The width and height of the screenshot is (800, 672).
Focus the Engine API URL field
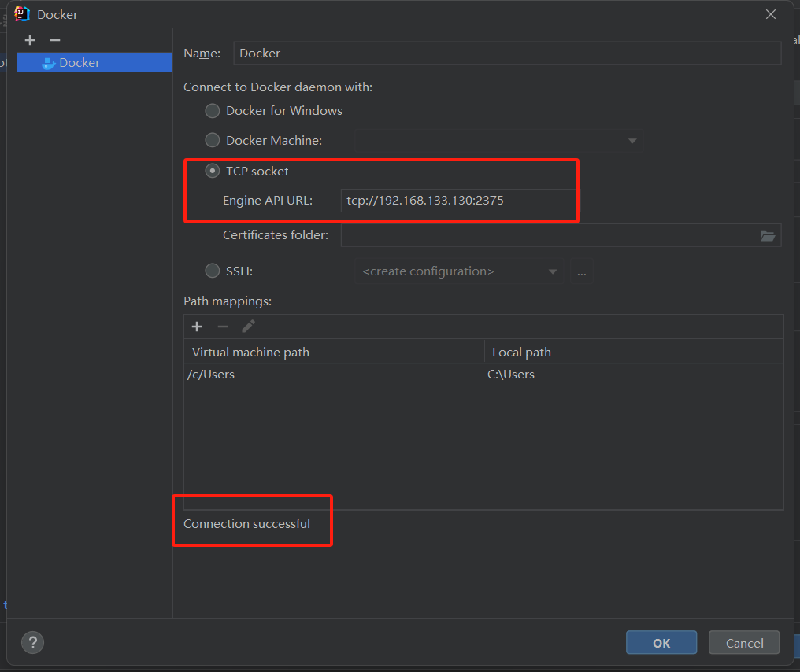(457, 201)
